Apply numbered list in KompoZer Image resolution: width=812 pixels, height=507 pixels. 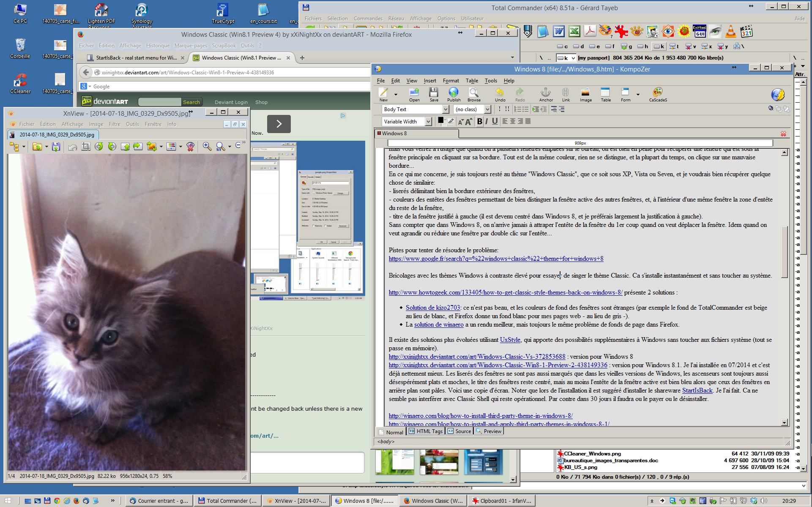tap(517, 109)
